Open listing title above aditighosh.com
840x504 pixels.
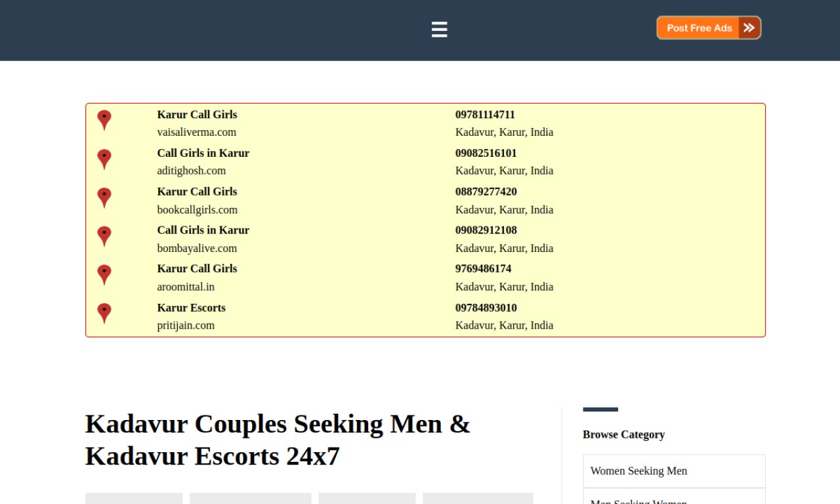pos(203,153)
